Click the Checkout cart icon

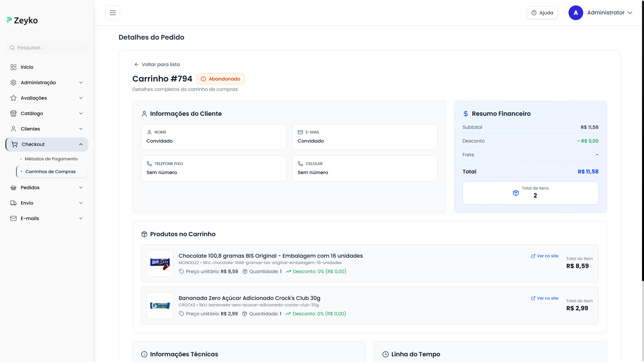(14, 144)
